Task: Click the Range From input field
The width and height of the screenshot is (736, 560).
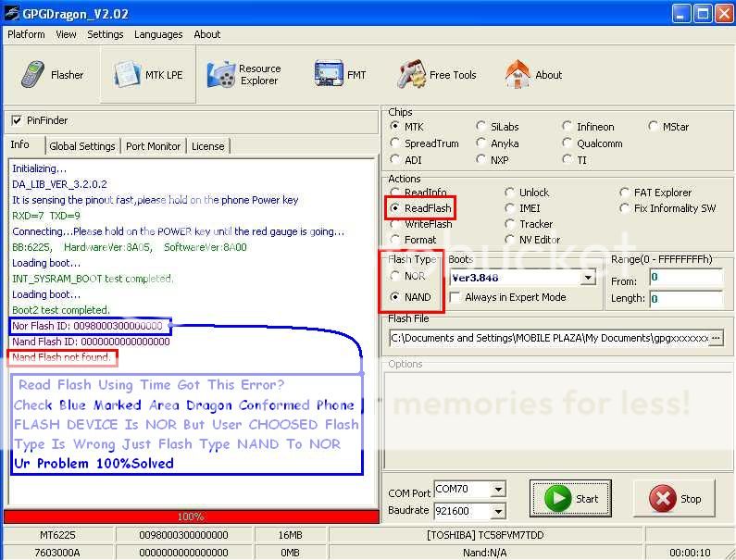Action: pos(684,277)
